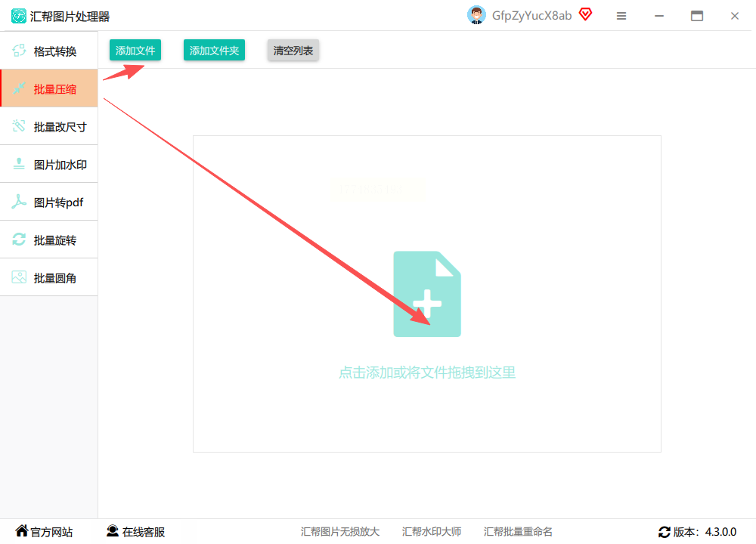
Task: Click the refresh update icon by 版本
Action: (x=665, y=532)
